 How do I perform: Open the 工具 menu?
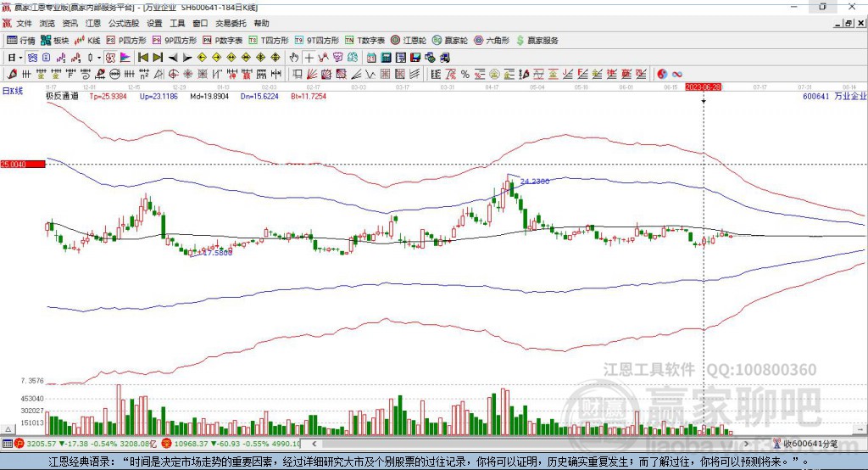(177, 23)
